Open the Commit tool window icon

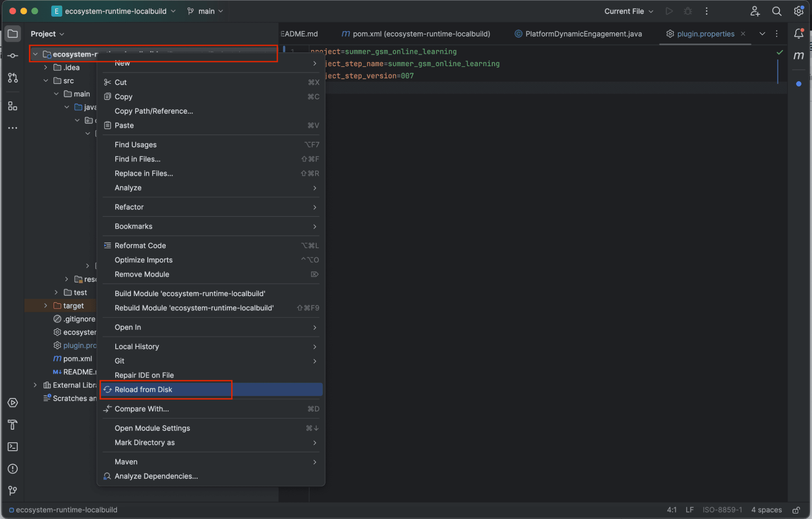tap(13, 56)
